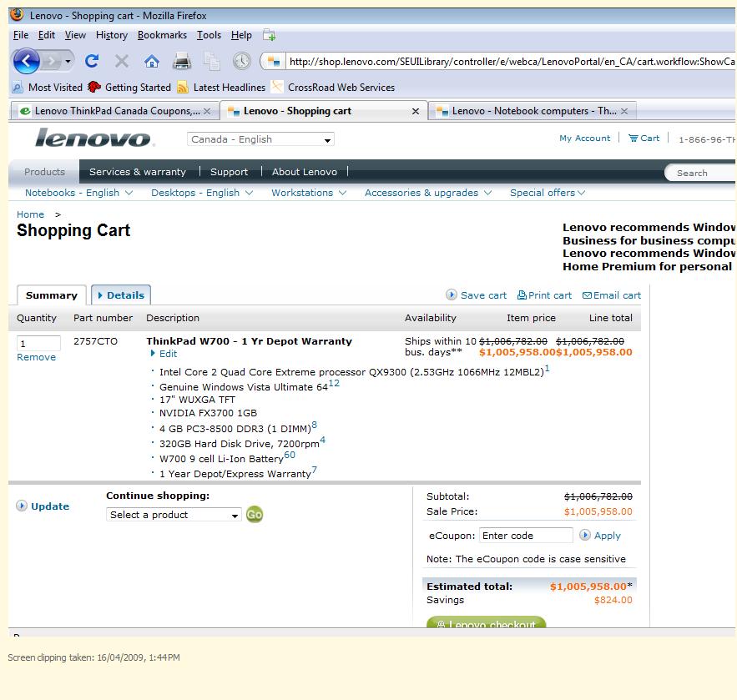Viewport: 737px width, 700px height.
Task: Open the History menu
Action: pos(111,35)
